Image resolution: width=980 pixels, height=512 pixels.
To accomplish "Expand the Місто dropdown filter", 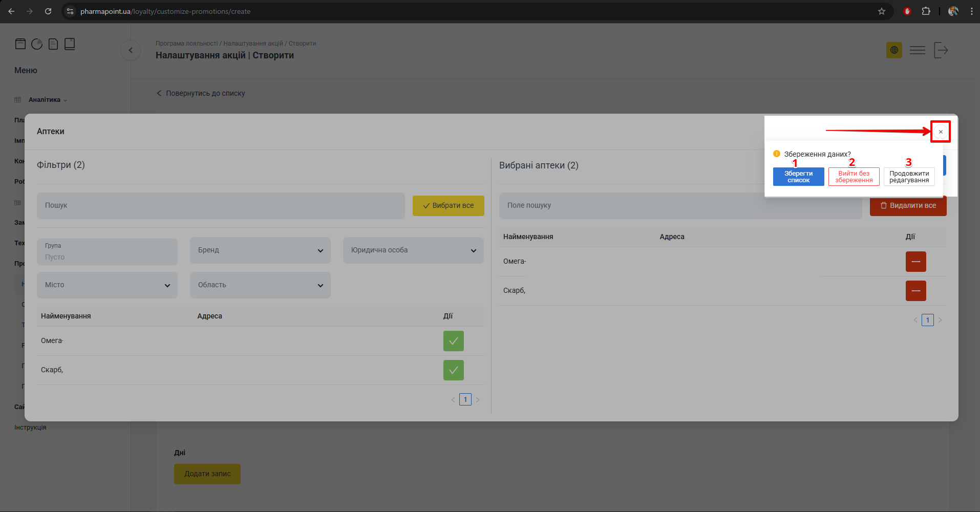I will pyautogui.click(x=107, y=285).
